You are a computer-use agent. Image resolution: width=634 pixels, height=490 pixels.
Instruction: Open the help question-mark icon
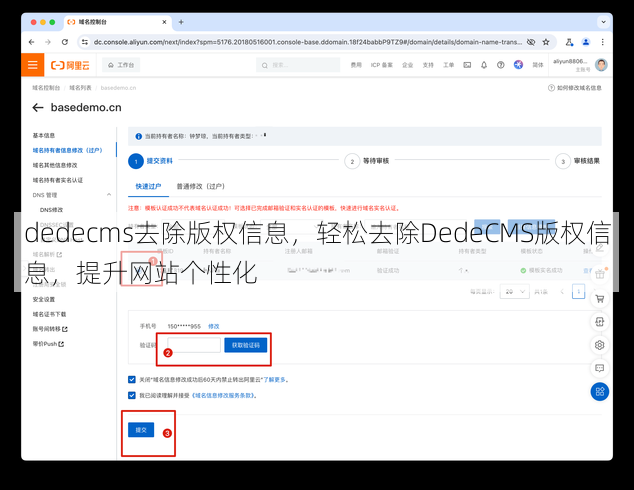click(x=501, y=65)
